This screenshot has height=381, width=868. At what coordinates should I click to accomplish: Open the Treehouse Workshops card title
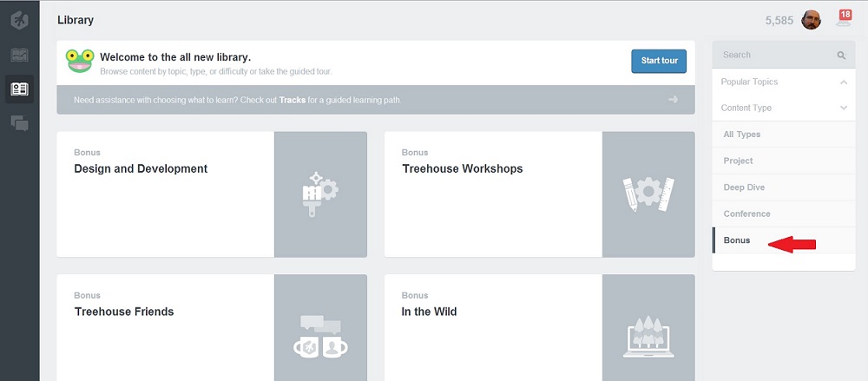pos(463,168)
